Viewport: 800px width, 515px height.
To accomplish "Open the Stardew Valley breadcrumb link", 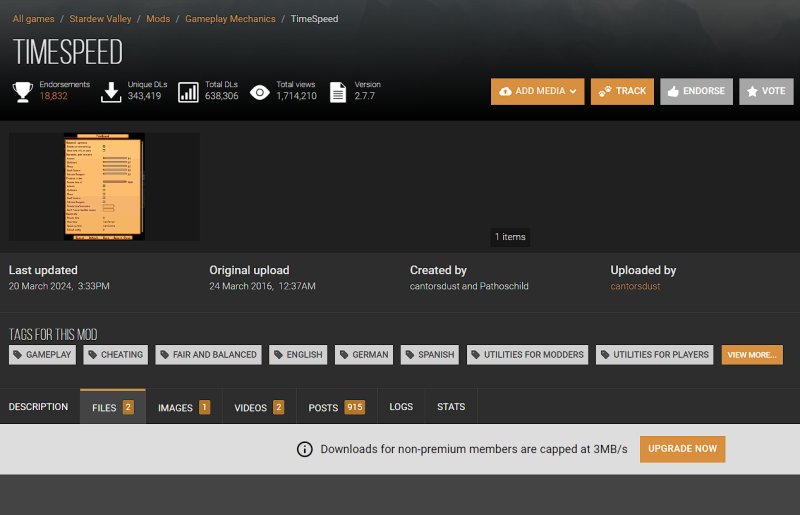I will point(100,19).
